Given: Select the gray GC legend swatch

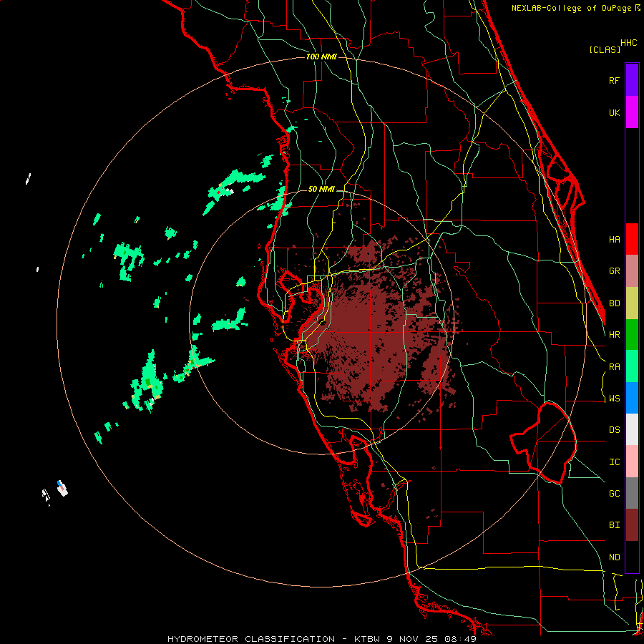Looking at the screenshot, I should pyautogui.click(x=632, y=493).
